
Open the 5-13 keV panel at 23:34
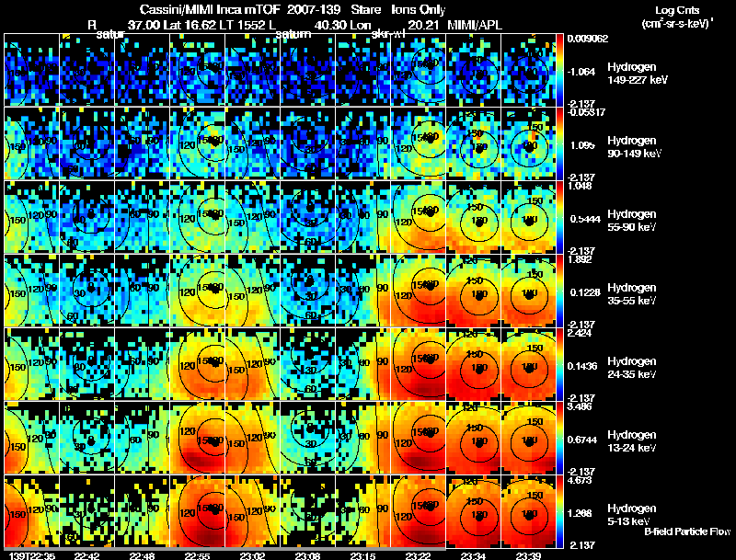[474, 511]
